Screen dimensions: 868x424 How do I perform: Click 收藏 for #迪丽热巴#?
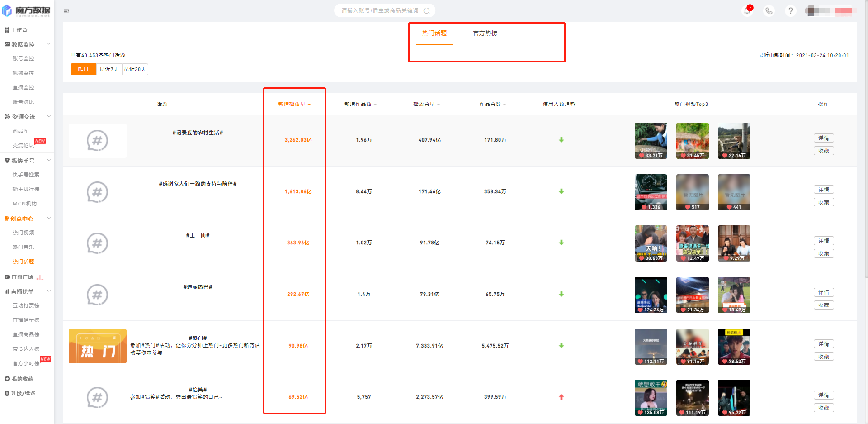coord(823,305)
